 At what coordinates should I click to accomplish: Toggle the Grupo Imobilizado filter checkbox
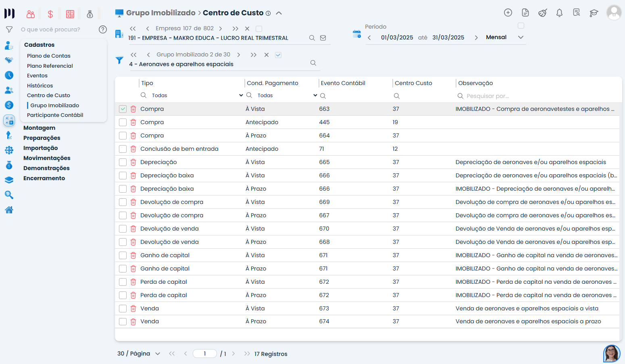point(278,55)
